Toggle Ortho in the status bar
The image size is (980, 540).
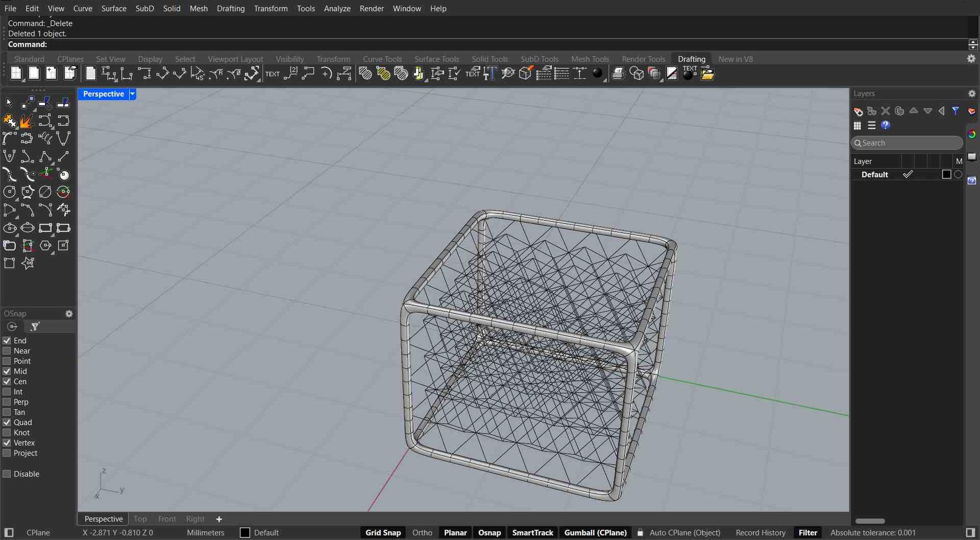click(x=422, y=533)
